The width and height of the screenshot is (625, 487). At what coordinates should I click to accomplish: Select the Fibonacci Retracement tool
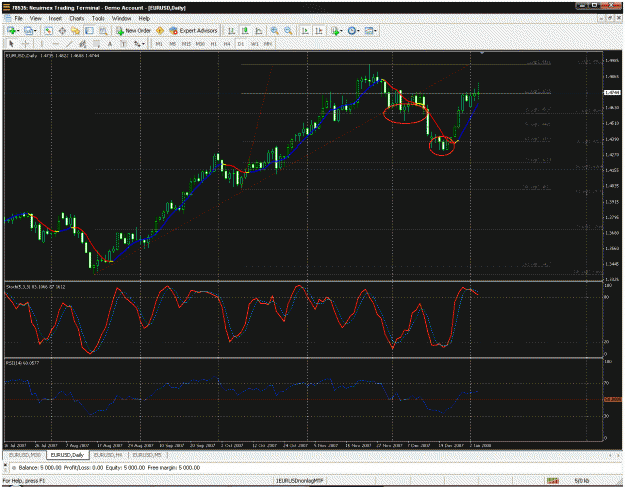[96, 44]
